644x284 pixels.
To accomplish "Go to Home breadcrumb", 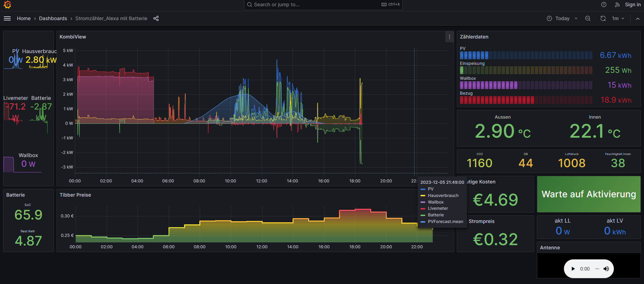I will coord(24,18).
